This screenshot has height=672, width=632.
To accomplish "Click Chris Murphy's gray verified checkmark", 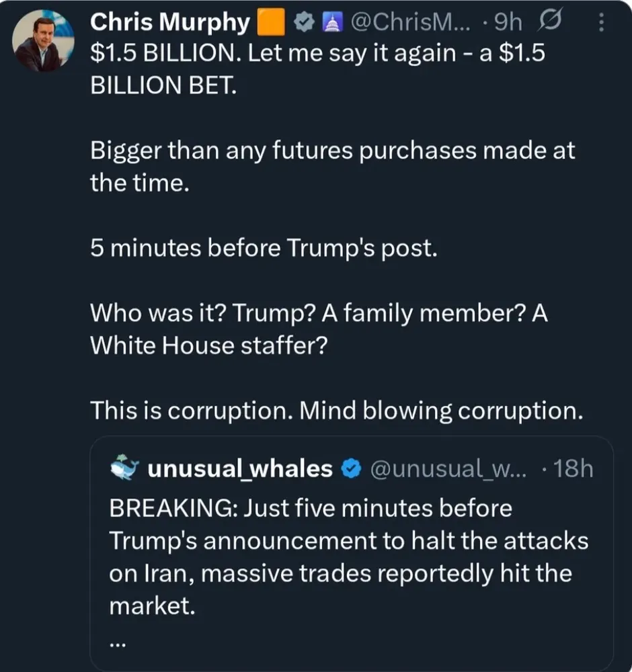I will pos(303,24).
